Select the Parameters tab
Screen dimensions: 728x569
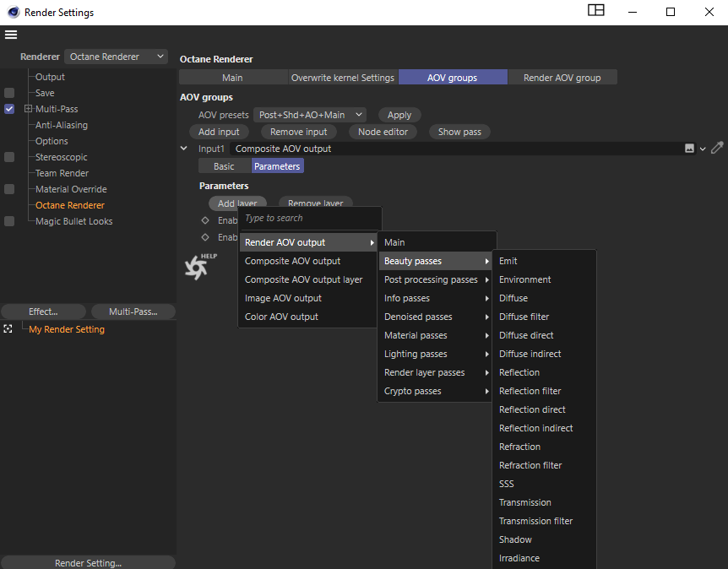pos(277,166)
